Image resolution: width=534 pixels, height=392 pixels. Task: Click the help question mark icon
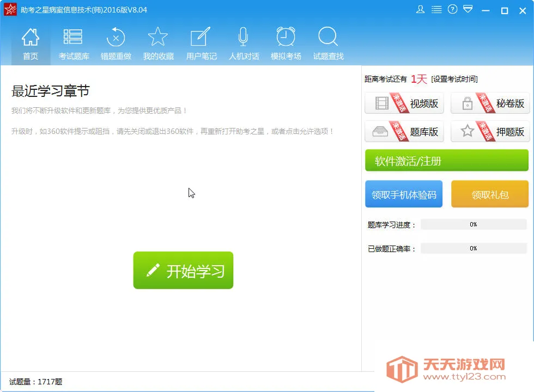tap(452, 10)
